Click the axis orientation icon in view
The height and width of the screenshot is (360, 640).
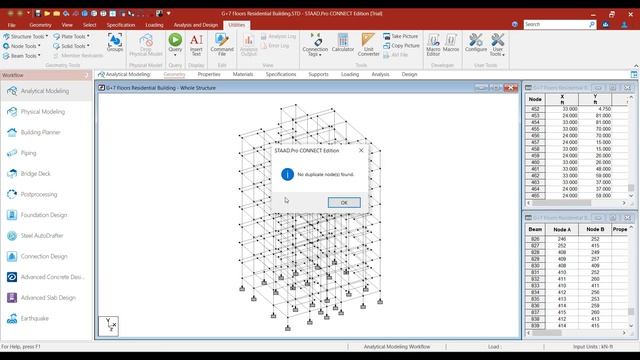coord(109,326)
